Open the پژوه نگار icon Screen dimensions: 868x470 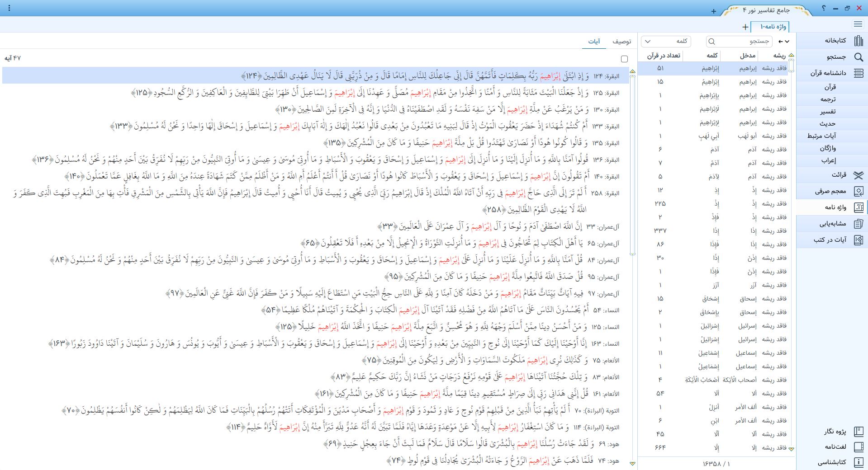pos(858,432)
